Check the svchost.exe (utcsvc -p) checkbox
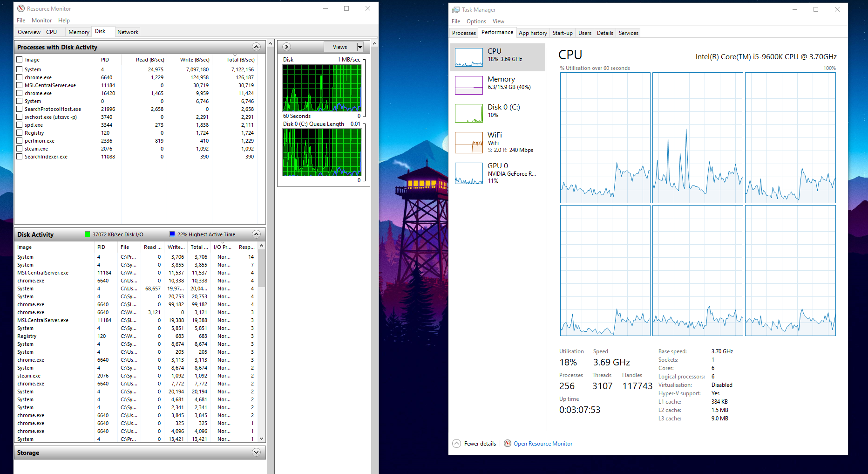The image size is (868, 474). [20, 117]
